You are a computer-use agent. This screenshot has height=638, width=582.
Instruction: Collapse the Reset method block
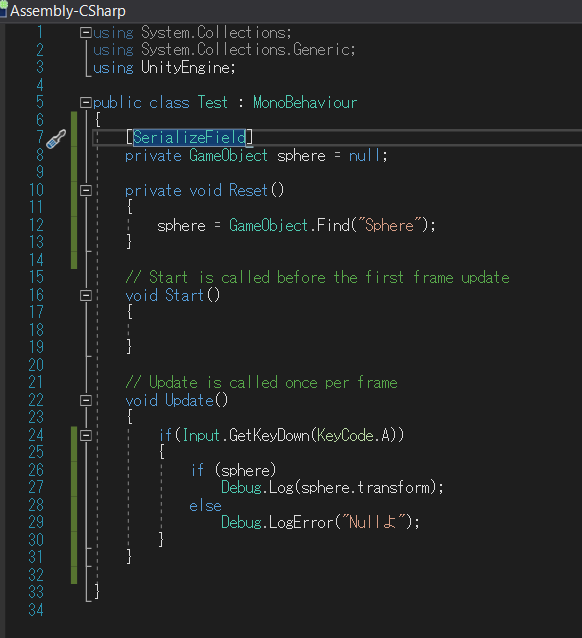[85, 190]
